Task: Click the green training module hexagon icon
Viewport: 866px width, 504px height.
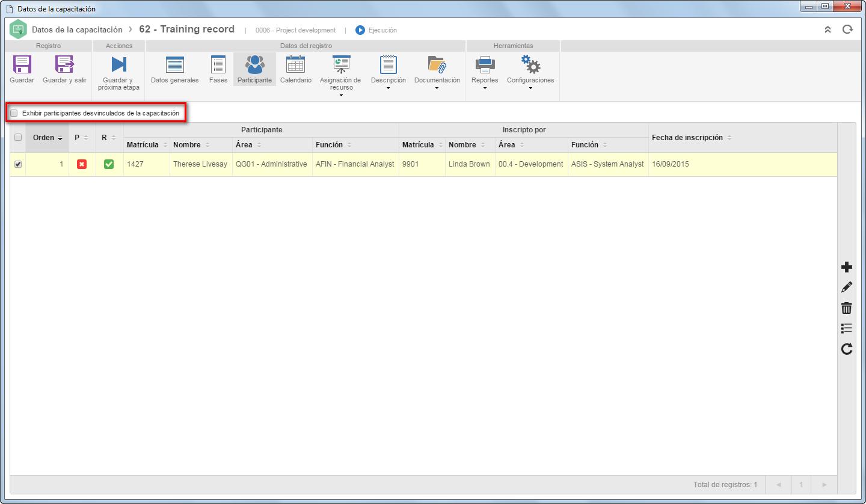Action: tap(19, 29)
